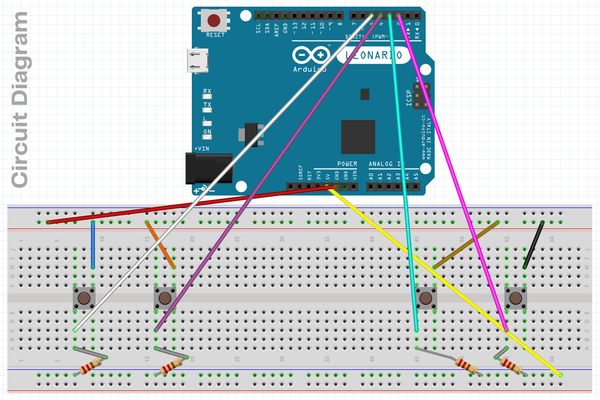This screenshot has height=400, width=600.
Task: Click the micro USB port on the Arduino
Action: (197, 60)
